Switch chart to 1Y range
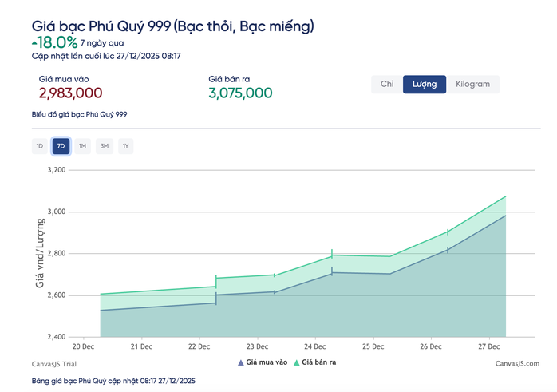 point(125,146)
